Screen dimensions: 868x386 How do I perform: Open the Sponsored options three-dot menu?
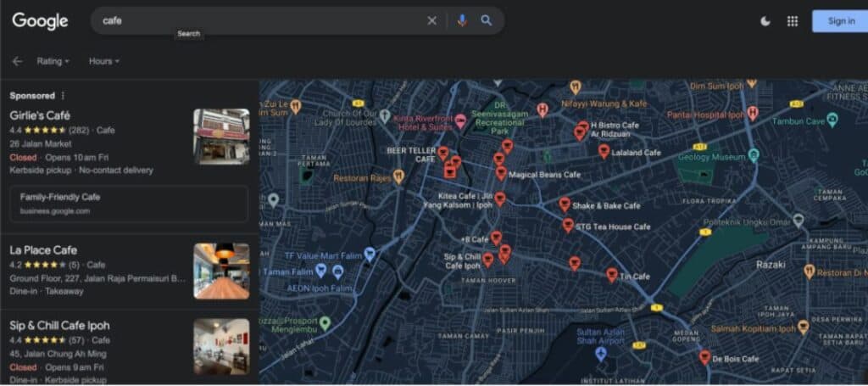pos(63,96)
